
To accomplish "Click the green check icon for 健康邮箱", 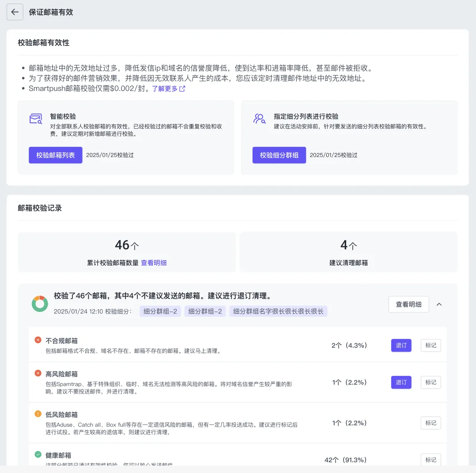I will pos(38,454).
